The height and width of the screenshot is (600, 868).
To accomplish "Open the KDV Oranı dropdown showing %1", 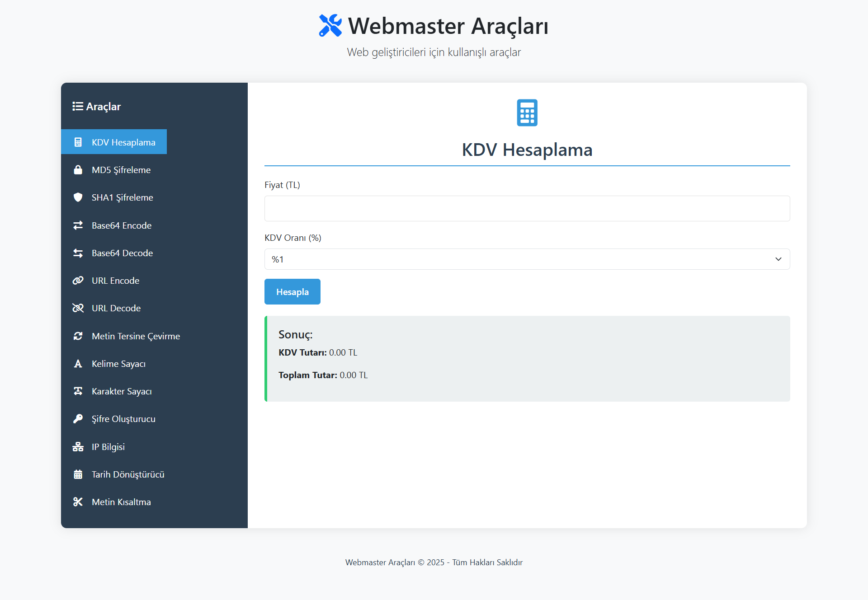I will pyautogui.click(x=527, y=259).
